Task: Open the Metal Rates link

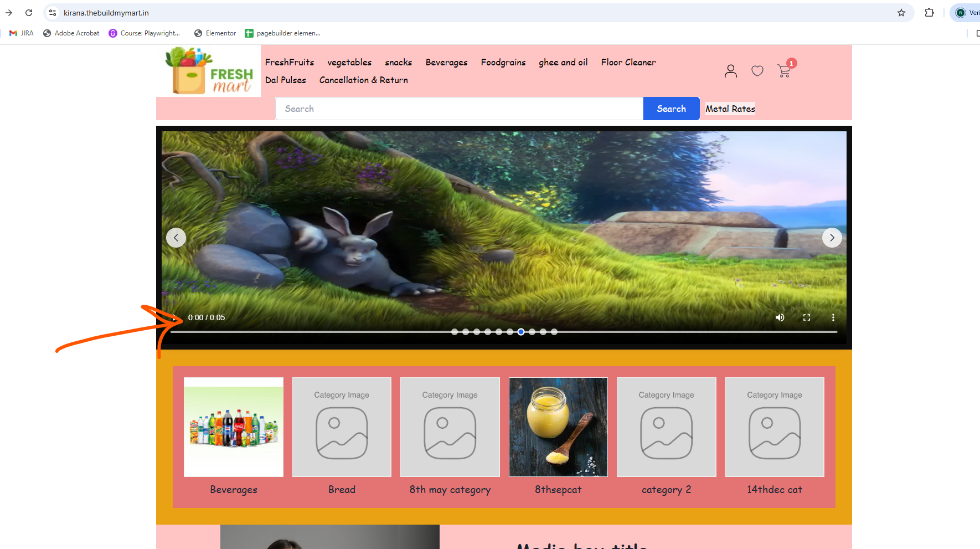Action: [x=730, y=109]
